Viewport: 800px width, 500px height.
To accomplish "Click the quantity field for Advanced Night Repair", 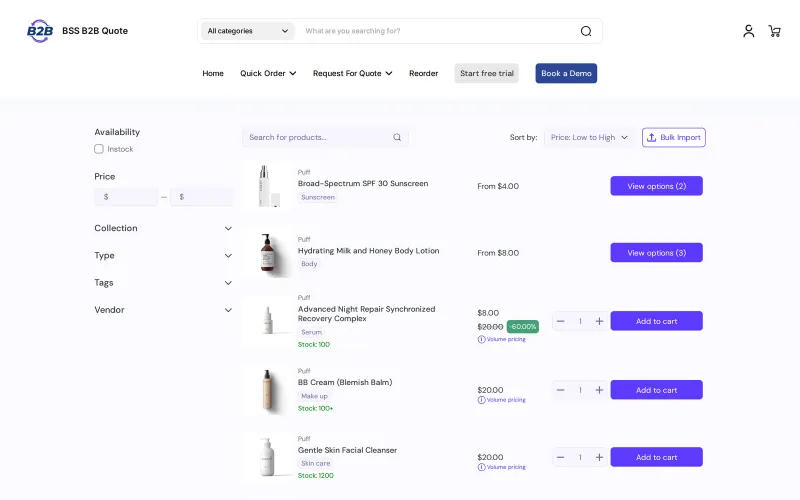I will pos(580,321).
